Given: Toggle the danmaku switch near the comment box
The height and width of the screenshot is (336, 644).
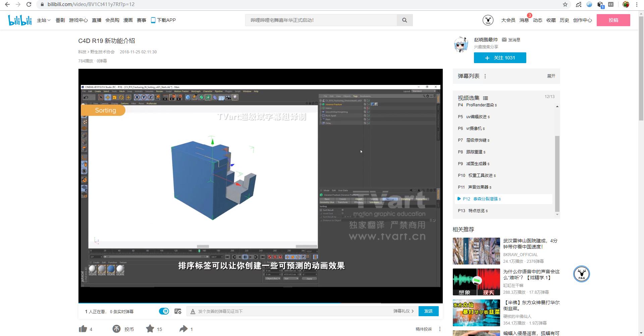Looking at the screenshot, I should (x=164, y=311).
